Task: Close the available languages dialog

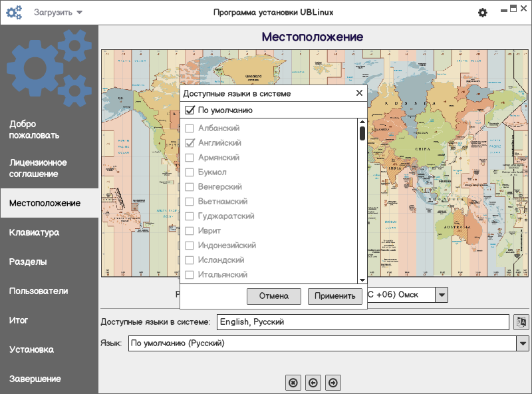Action: (x=359, y=94)
